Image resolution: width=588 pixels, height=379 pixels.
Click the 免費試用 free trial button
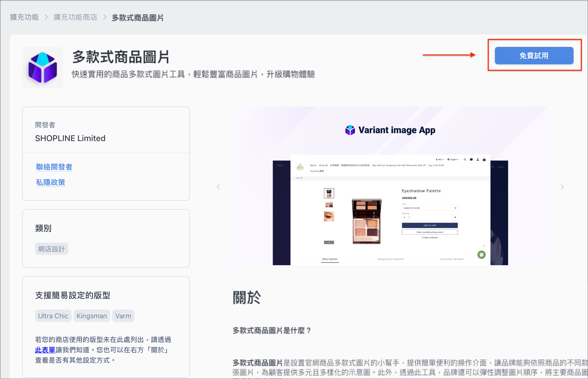(x=534, y=56)
